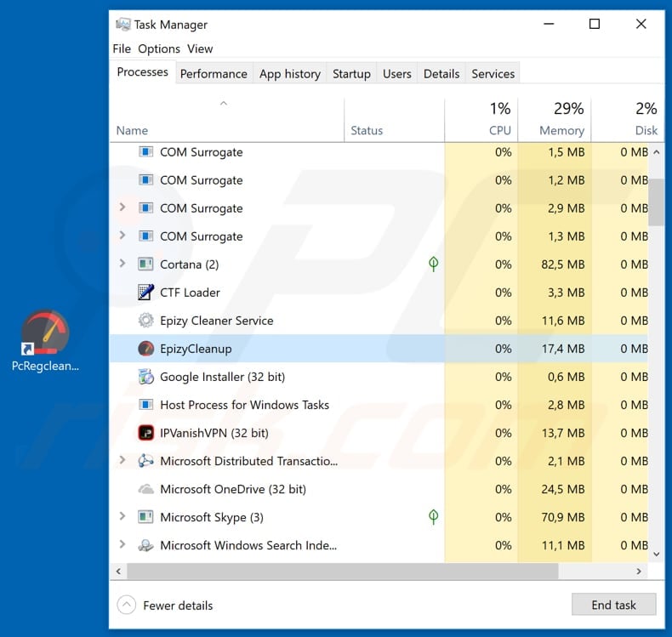Sort by the Disk column header

pyautogui.click(x=628, y=120)
